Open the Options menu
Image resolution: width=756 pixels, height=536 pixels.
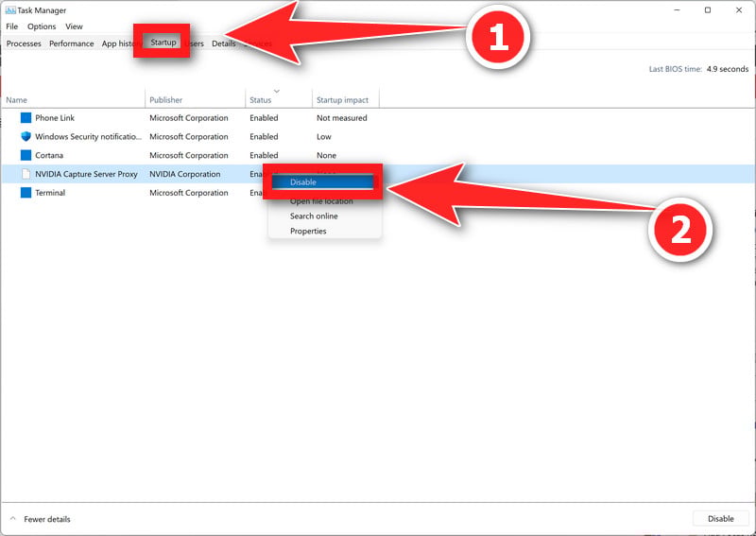point(42,26)
